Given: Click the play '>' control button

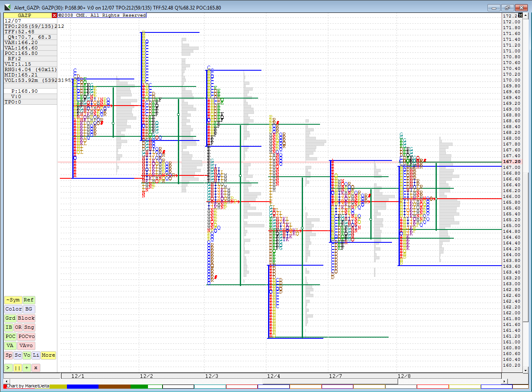Looking at the screenshot, I should coord(8,367).
